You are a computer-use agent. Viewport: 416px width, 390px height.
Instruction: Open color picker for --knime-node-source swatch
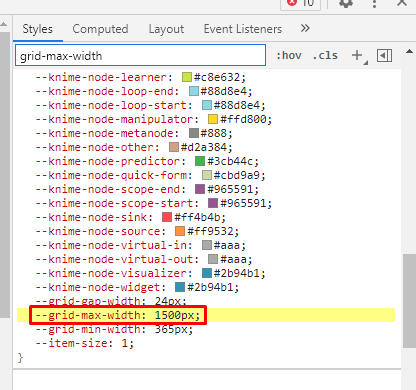(180, 231)
